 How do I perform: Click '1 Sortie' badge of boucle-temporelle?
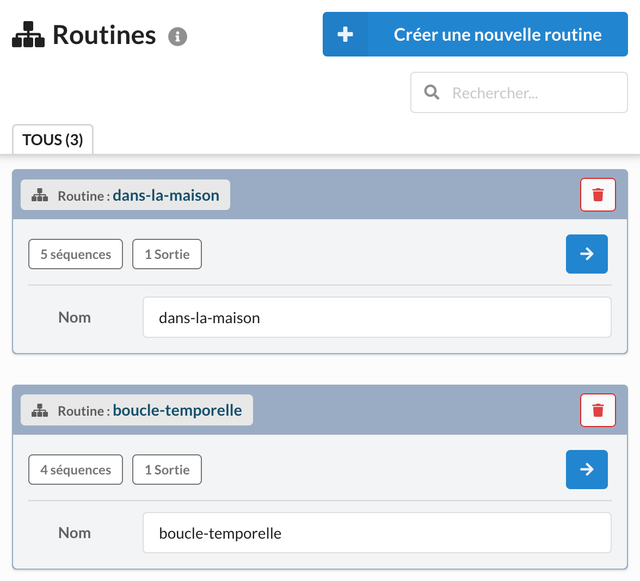click(167, 470)
